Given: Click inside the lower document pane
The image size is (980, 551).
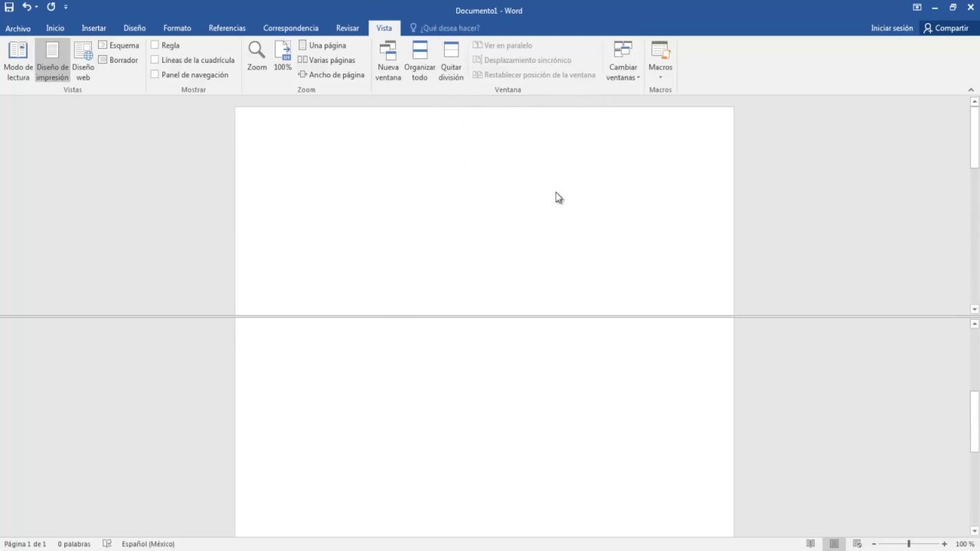Looking at the screenshot, I should [x=484, y=427].
